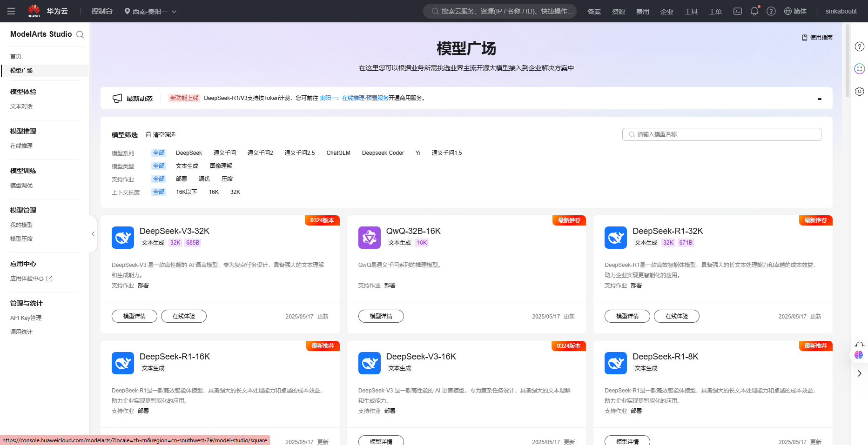Viewport: 868px width, 445px height.
Task: Open the 我的模型 sidebar item
Action: click(x=21, y=225)
